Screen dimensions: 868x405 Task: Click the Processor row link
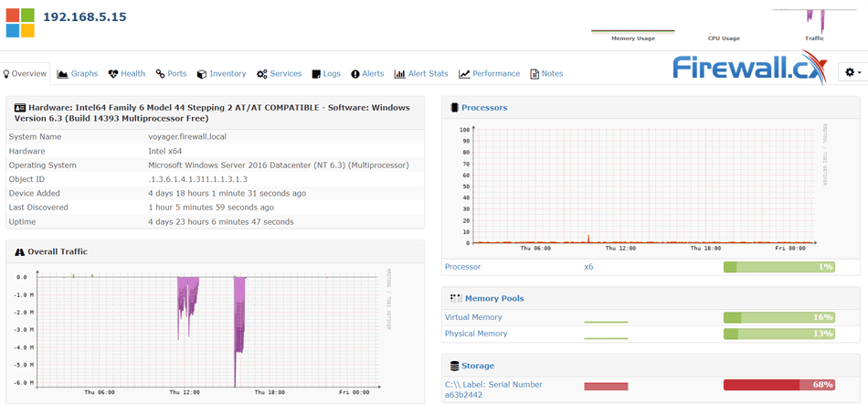(x=463, y=266)
